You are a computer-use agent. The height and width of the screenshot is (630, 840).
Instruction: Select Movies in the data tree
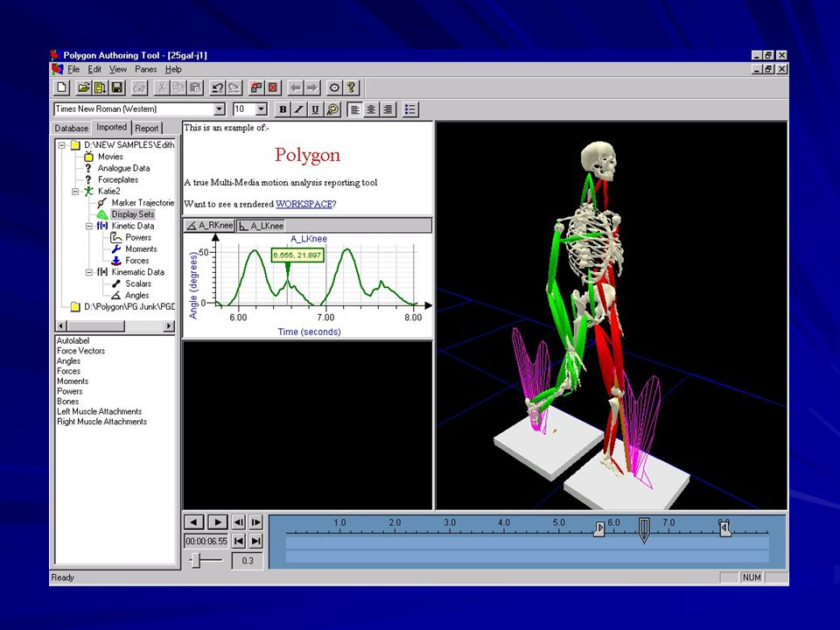click(110, 157)
